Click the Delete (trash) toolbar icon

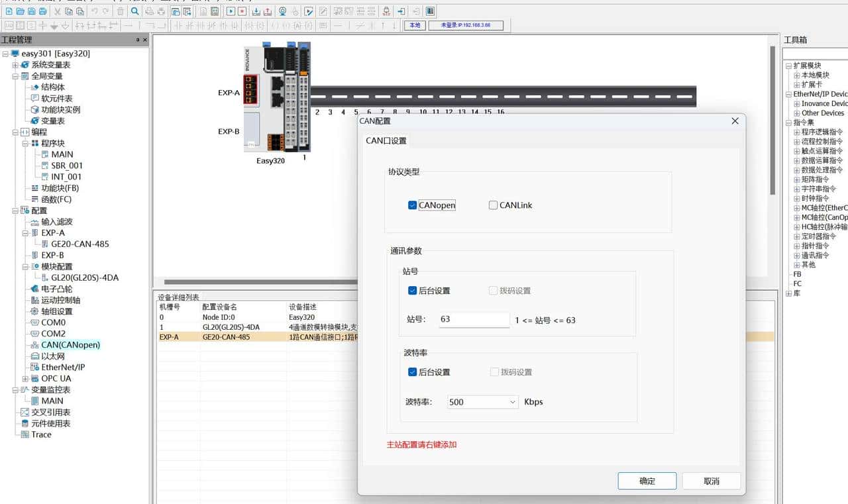120,11
